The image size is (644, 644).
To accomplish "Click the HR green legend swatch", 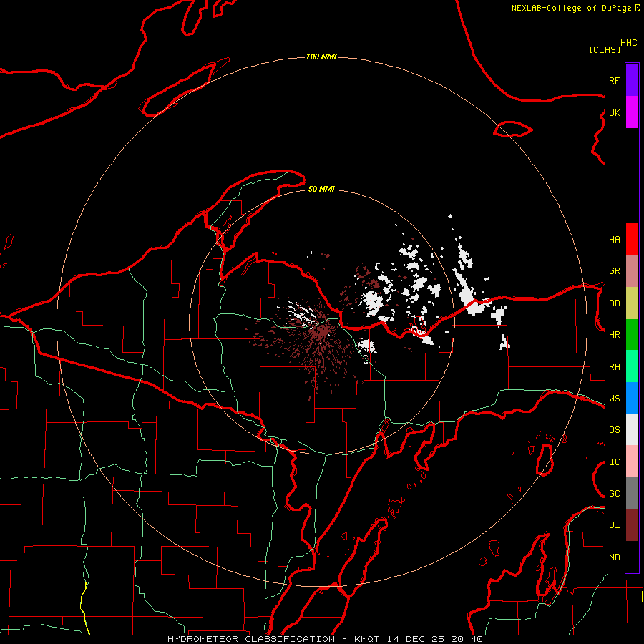I will [x=632, y=334].
